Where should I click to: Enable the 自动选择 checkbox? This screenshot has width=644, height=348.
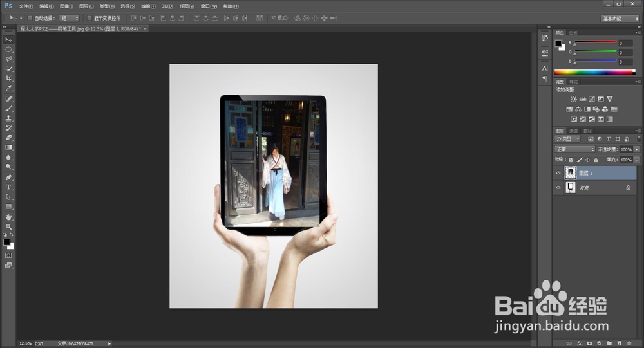pyautogui.click(x=30, y=18)
